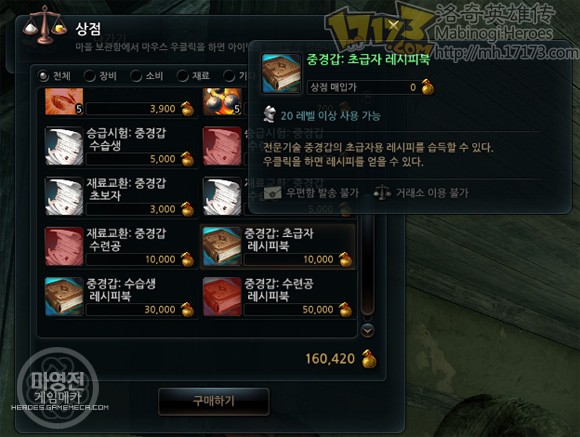Click the 30,000 price field of 수습생 레시피북

(x=132, y=309)
